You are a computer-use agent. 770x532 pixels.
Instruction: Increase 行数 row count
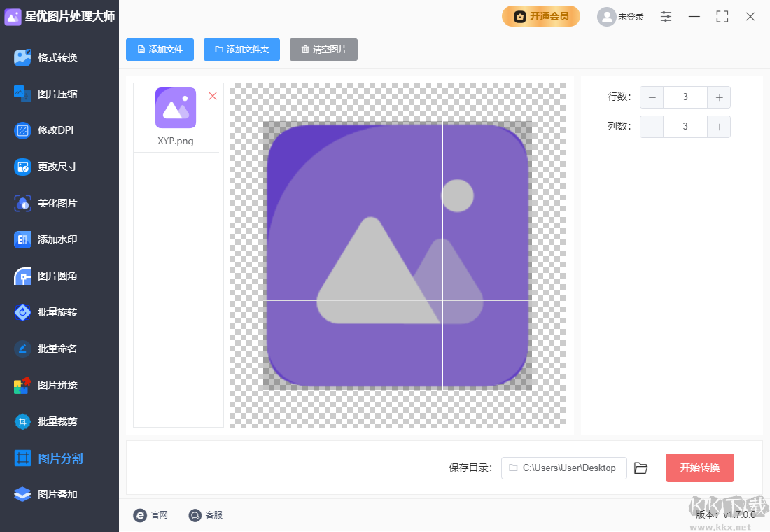(x=719, y=97)
